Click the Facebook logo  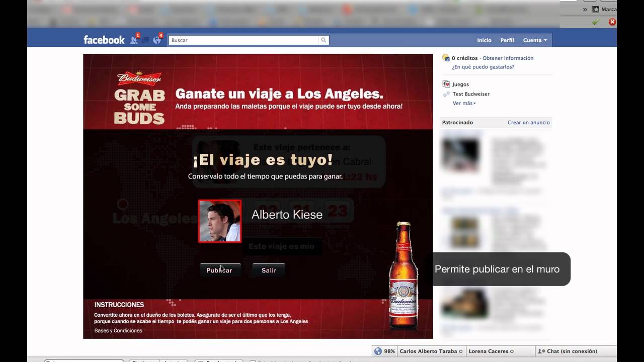click(x=104, y=40)
